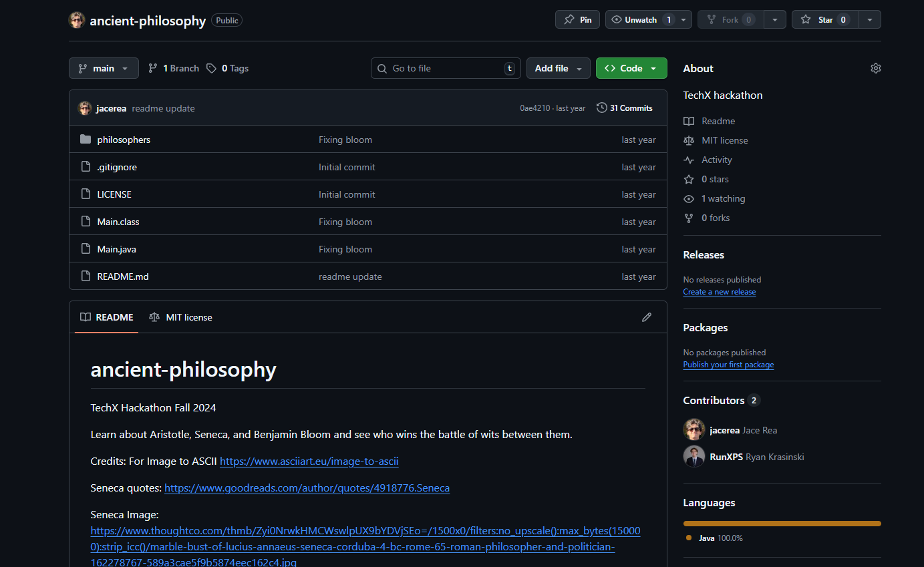Open the philosophers folder
Image resolution: width=924 pixels, height=567 pixels.
pos(124,140)
